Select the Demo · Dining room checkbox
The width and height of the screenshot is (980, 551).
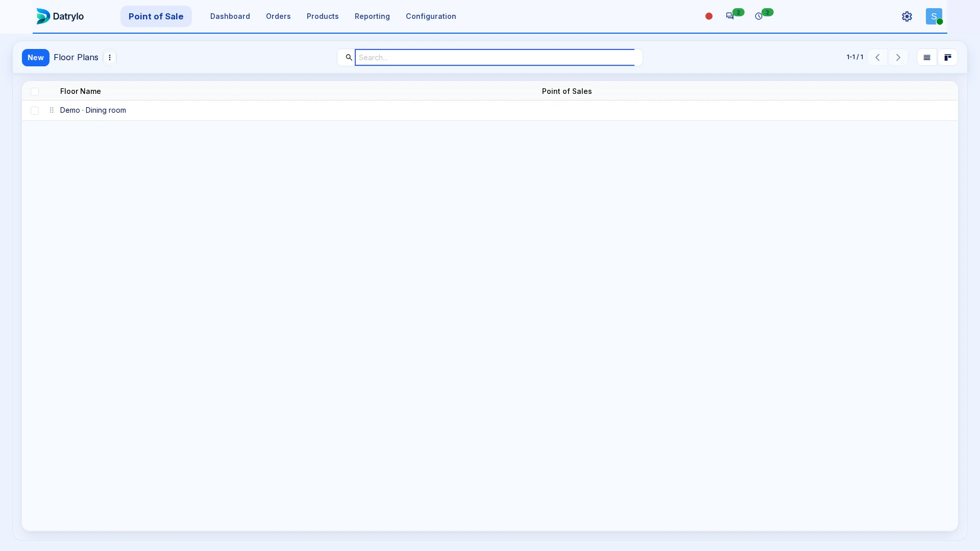pos(35,111)
